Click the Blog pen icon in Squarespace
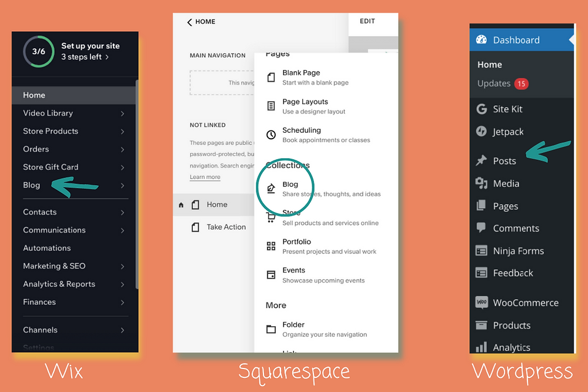588x392 pixels. pyautogui.click(x=270, y=189)
